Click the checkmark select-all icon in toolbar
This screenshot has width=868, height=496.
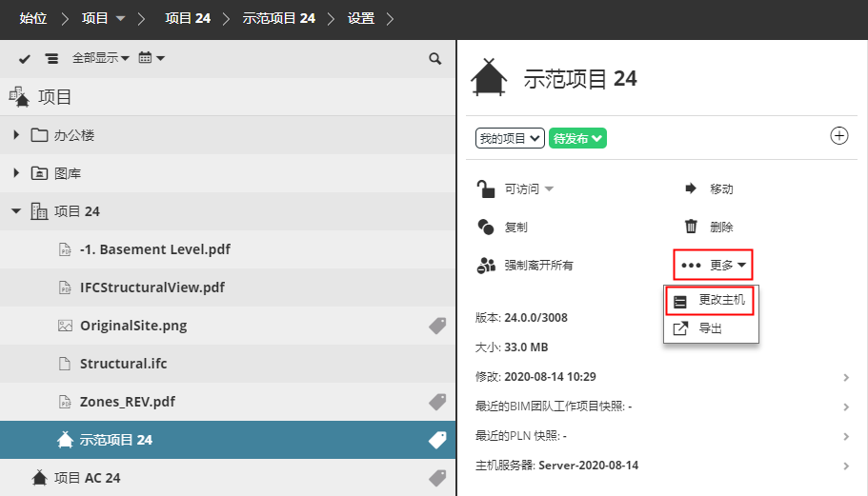25,59
